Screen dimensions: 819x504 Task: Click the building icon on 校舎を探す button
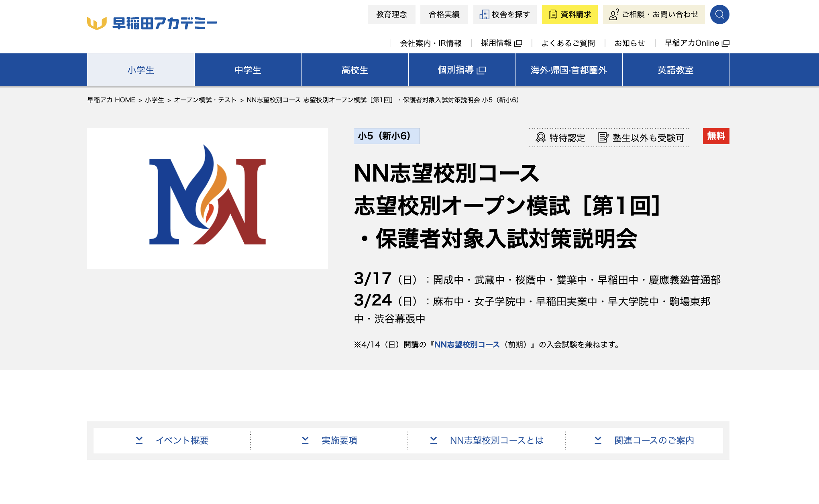(485, 14)
